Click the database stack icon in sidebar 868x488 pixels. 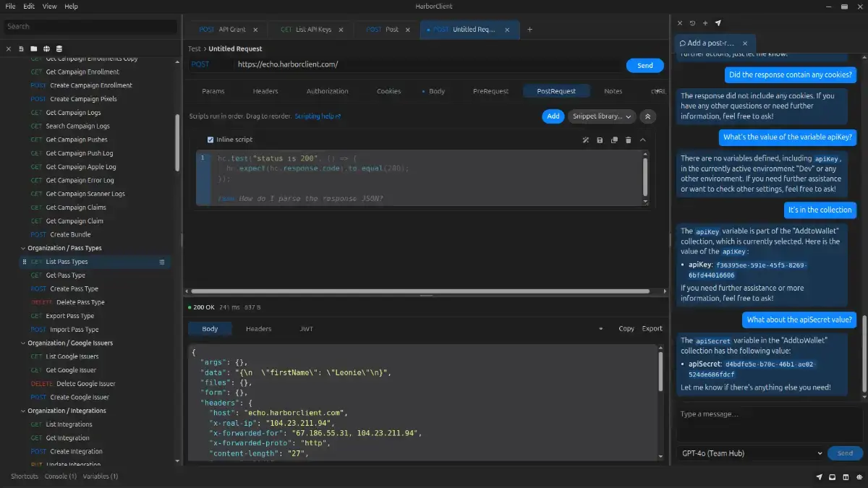pyautogui.click(x=59, y=48)
